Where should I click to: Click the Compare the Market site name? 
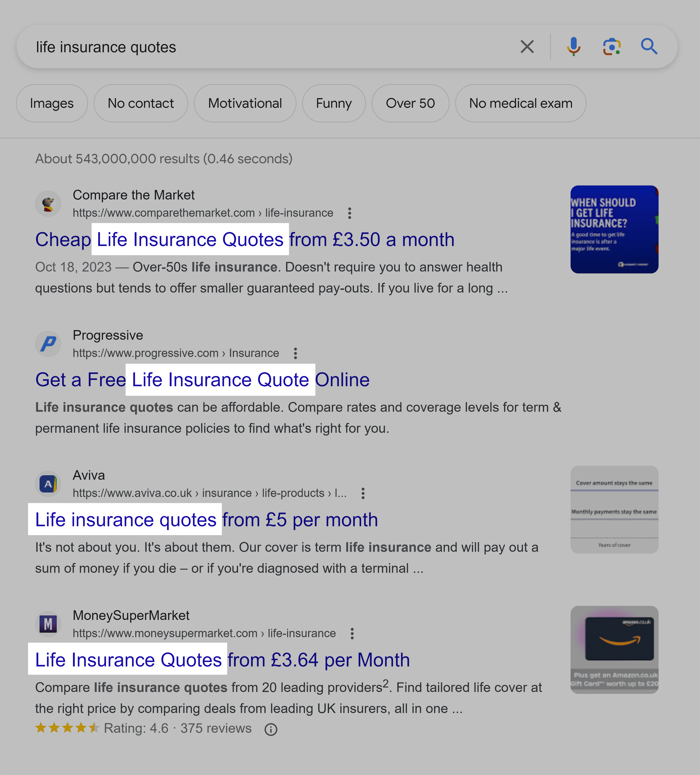pos(134,195)
